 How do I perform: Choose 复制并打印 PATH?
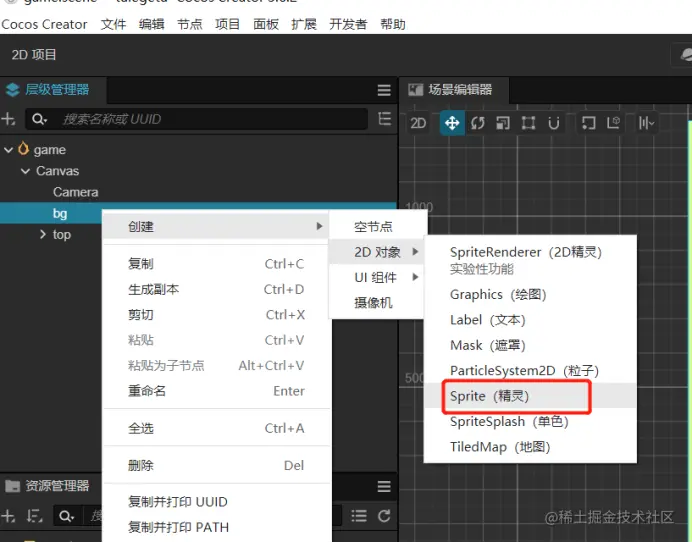pyautogui.click(x=216, y=527)
